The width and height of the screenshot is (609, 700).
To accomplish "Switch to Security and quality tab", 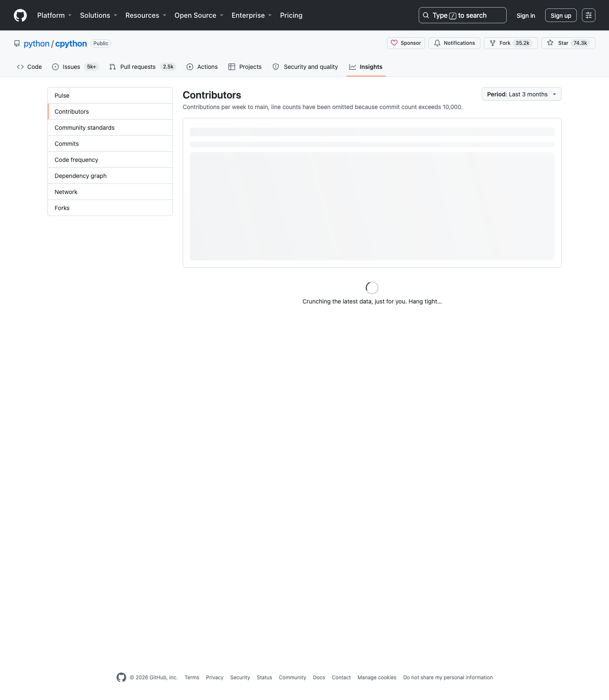I will coord(305,67).
